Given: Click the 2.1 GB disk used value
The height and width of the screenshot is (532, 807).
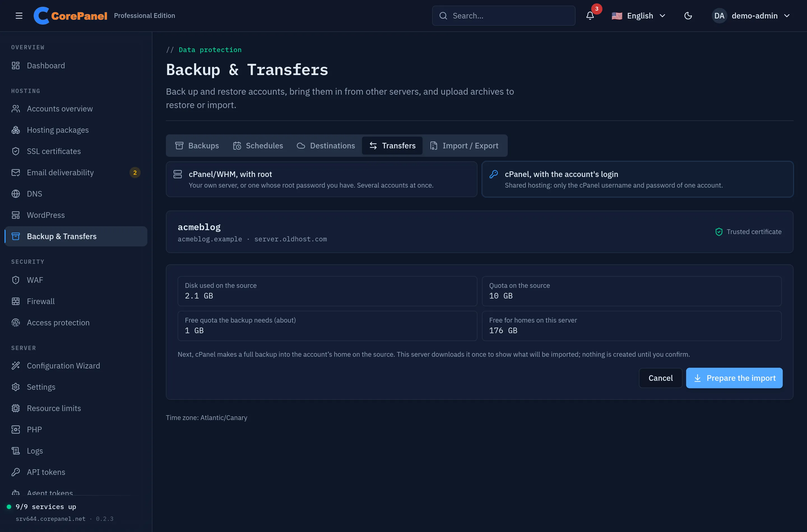Looking at the screenshot, I should click(199, 296).
